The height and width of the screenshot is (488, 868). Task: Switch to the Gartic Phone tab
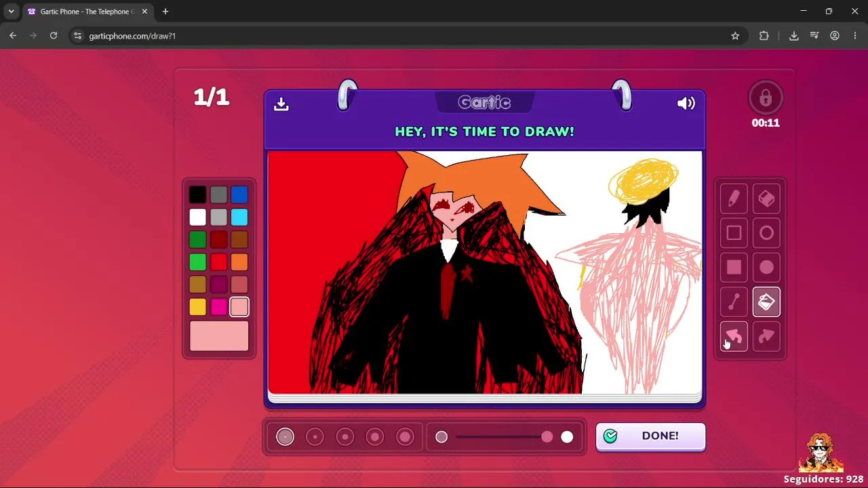[87, 12]
